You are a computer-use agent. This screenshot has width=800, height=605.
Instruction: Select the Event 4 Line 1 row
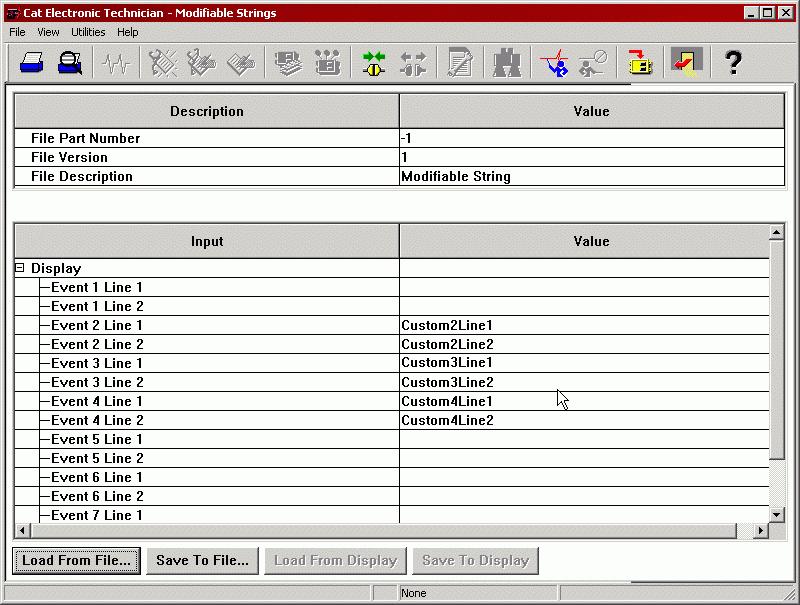392,401
